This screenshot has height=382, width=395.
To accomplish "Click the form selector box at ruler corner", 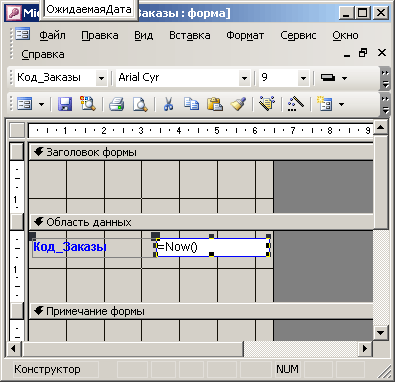I will pyautogui.click(x=17, y=130).
